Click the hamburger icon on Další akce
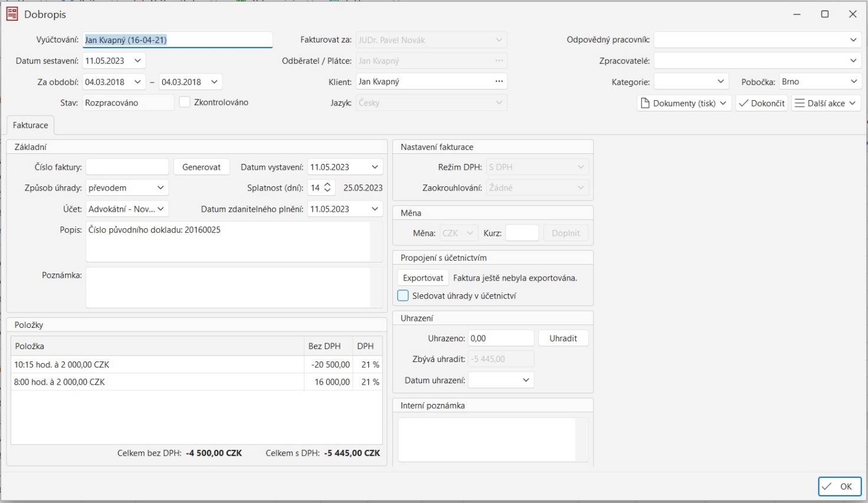This screenshot has width=868, height=503. (x=800, y=103)
